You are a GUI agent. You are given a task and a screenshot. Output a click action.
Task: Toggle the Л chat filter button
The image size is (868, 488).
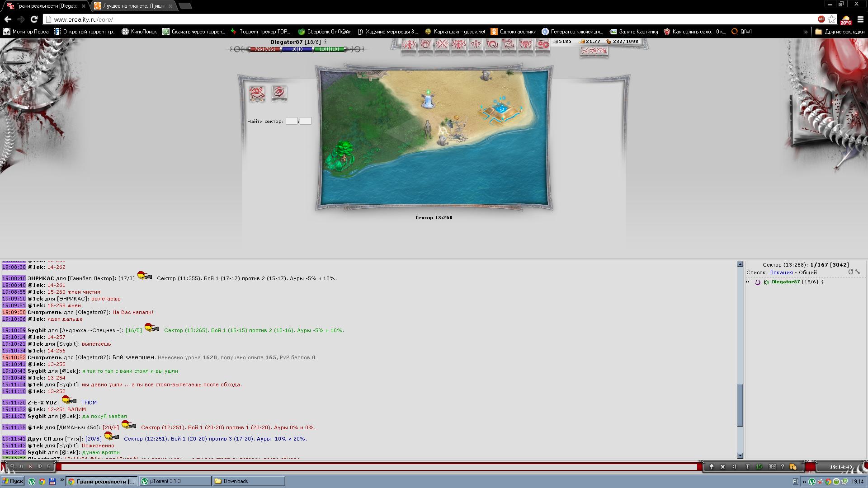21,466
